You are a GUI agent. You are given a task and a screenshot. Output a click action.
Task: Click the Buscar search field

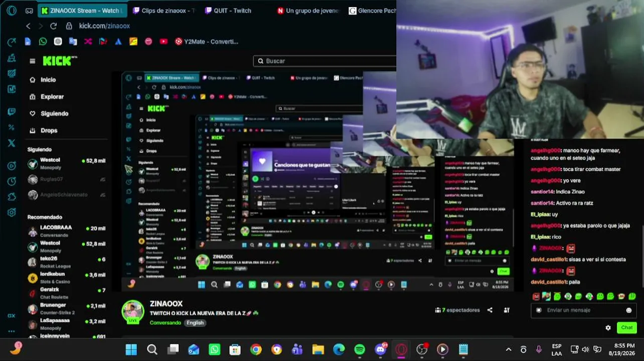[x=325, y=61]
